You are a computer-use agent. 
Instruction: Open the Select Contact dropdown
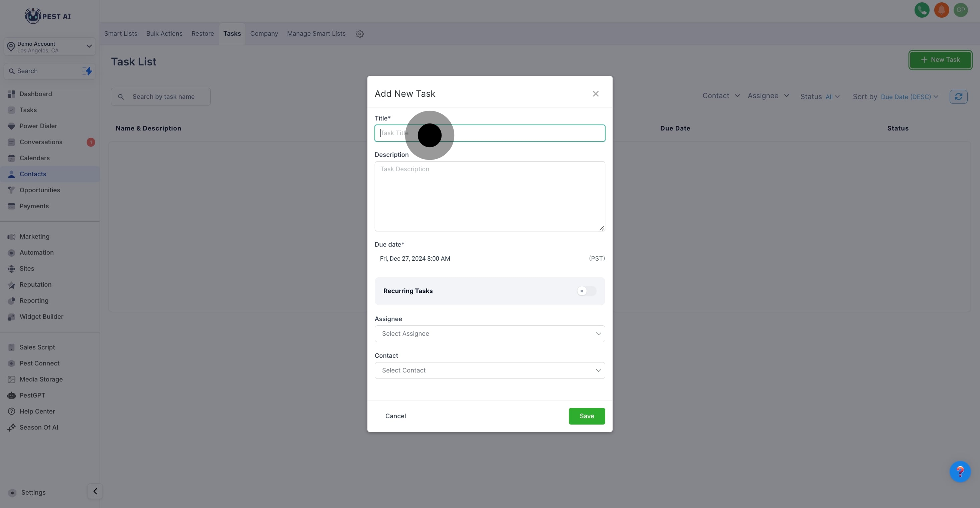pyautogui.click(x=490, y=370)
